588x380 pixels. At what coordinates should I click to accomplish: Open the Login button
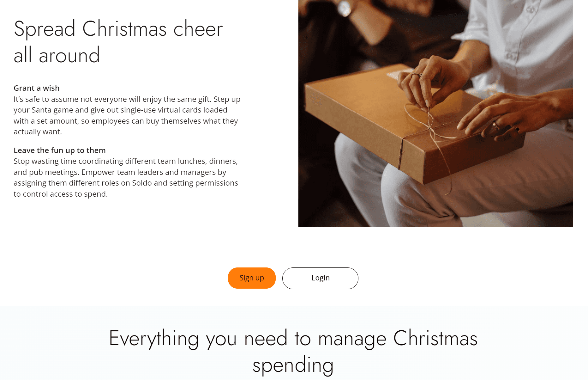(x=320, y=278)
